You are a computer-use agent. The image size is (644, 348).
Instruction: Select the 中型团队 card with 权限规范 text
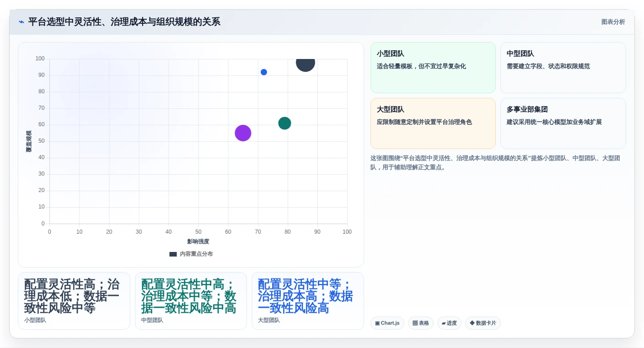(563, 68)
